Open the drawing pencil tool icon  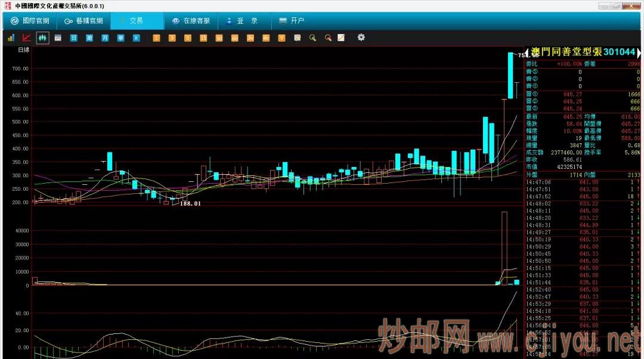(x=341, y=38)
